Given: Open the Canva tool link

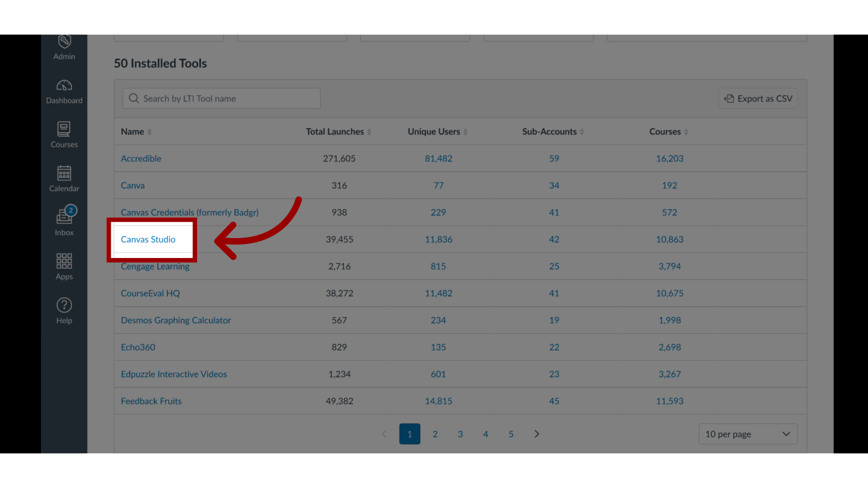Looking at the screenshot, I should tap(132, 186).
